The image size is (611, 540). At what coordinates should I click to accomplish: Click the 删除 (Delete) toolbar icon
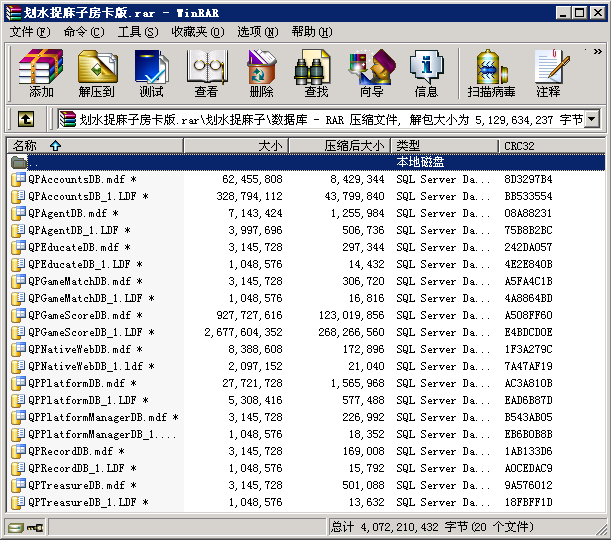point(261,73)
